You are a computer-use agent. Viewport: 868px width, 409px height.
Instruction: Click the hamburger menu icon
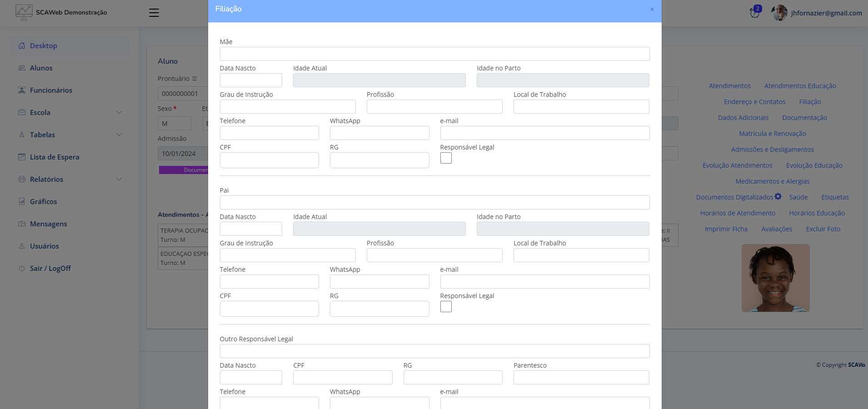154,13
